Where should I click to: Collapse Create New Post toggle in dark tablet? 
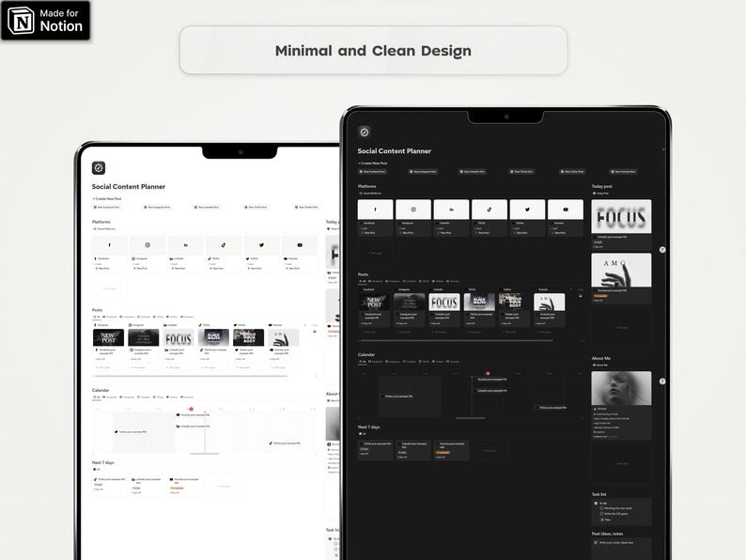[372, 163]
